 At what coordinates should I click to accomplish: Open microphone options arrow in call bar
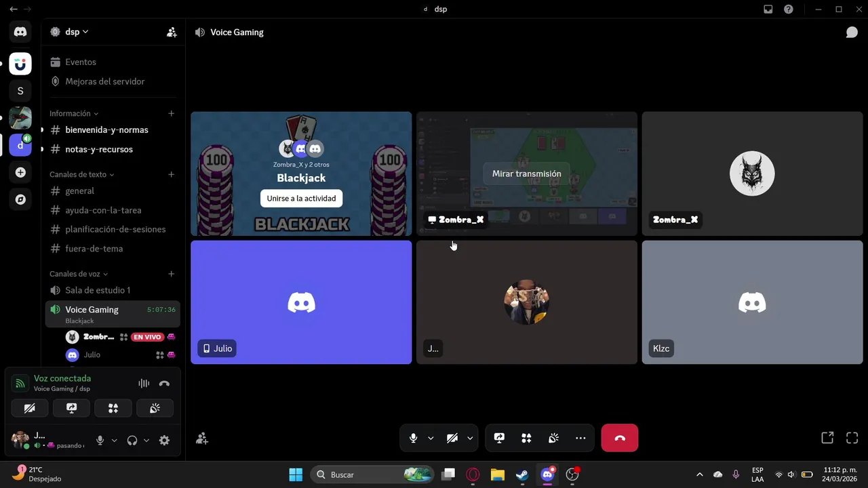pyautogui.click(x=431, y=438)
